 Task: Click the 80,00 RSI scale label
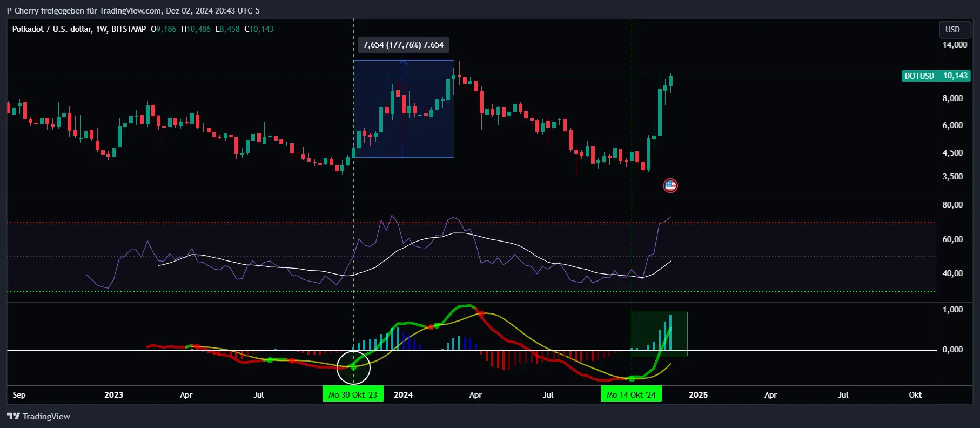pyautogui.click(x=952, y=205)
